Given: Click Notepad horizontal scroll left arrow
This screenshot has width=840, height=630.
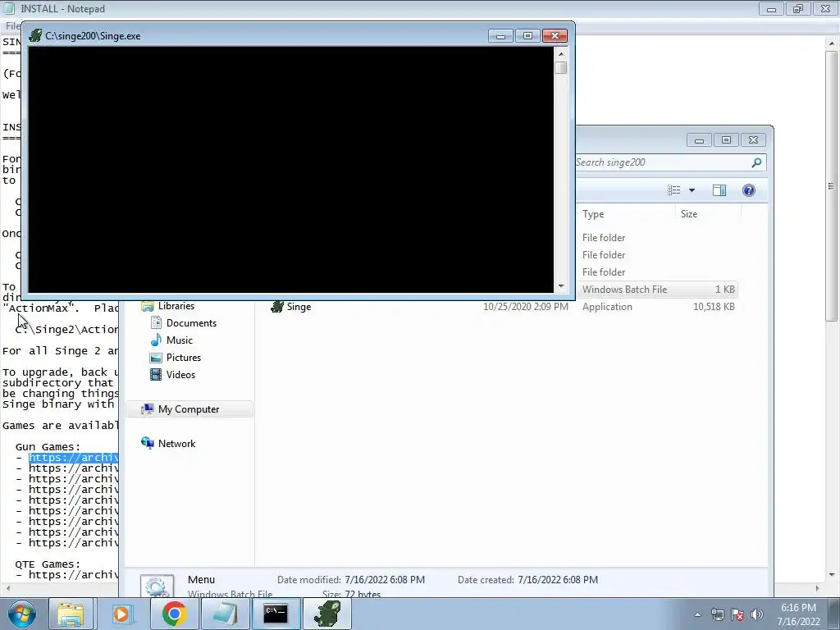Looking at the screenshot, I should click(7, 588).
